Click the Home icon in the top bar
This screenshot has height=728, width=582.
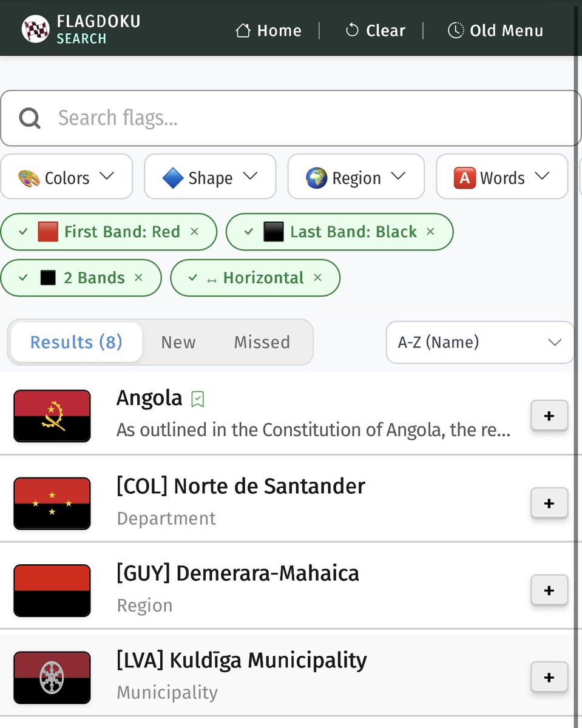click(245, 30)
